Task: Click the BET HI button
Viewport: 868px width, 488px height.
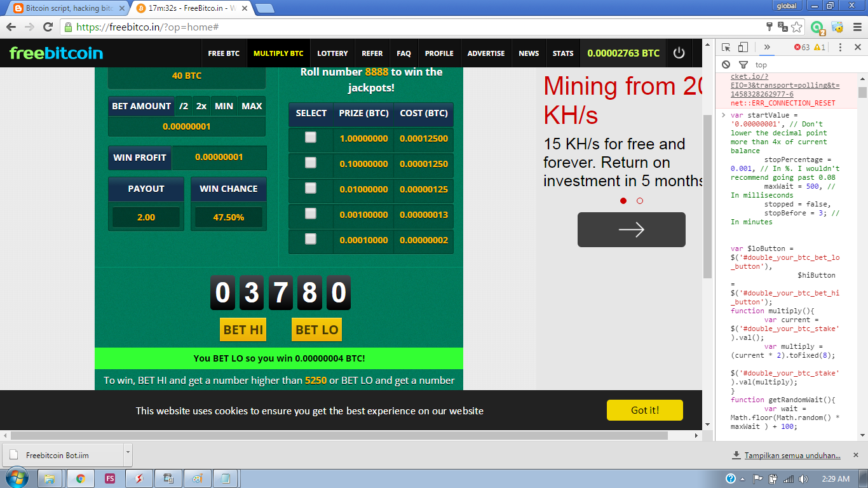Action: (243, 330)
